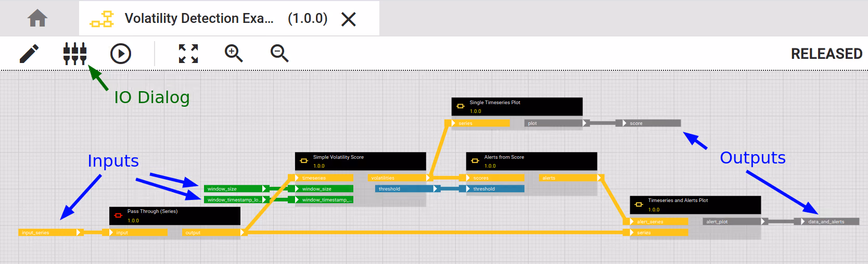Zoom out of the workflow canvas
The height and width of the screenshot is (264, 868).
point(279,53)
